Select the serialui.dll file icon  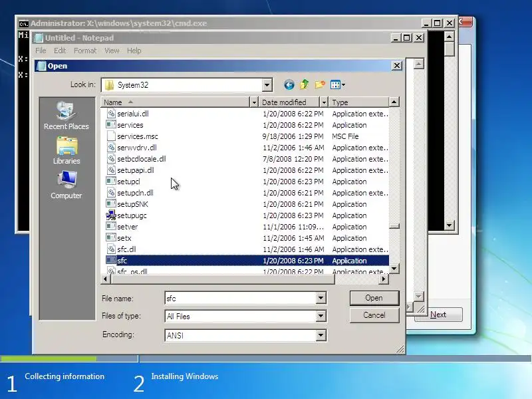pyautogui.click(x=111, y=113)
